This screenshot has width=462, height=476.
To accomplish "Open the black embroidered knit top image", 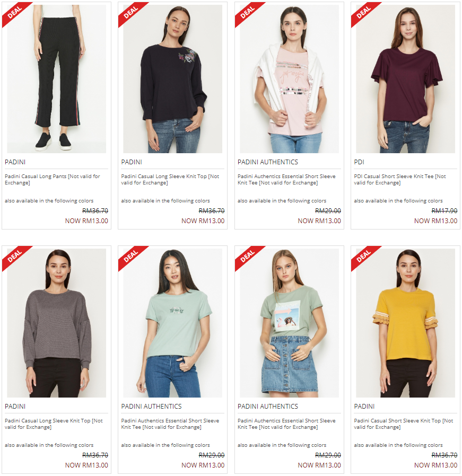I will (x=172, y=78).
